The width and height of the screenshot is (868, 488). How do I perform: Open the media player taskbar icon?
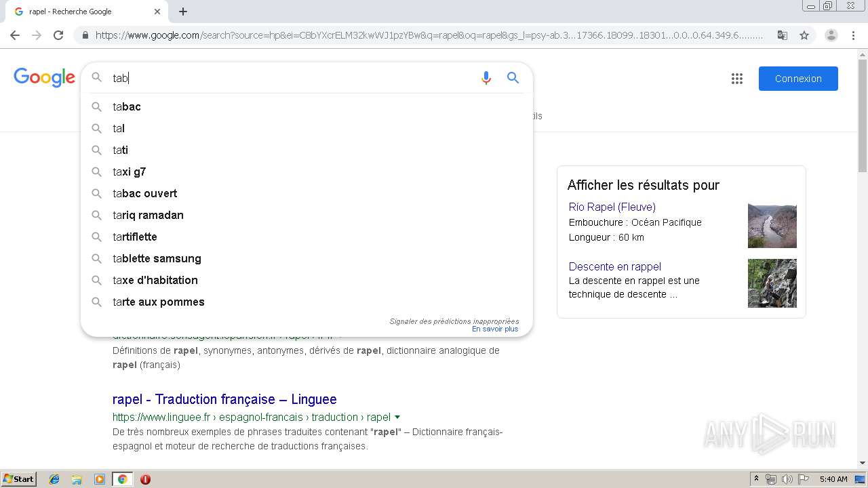(x=100, y=479)
